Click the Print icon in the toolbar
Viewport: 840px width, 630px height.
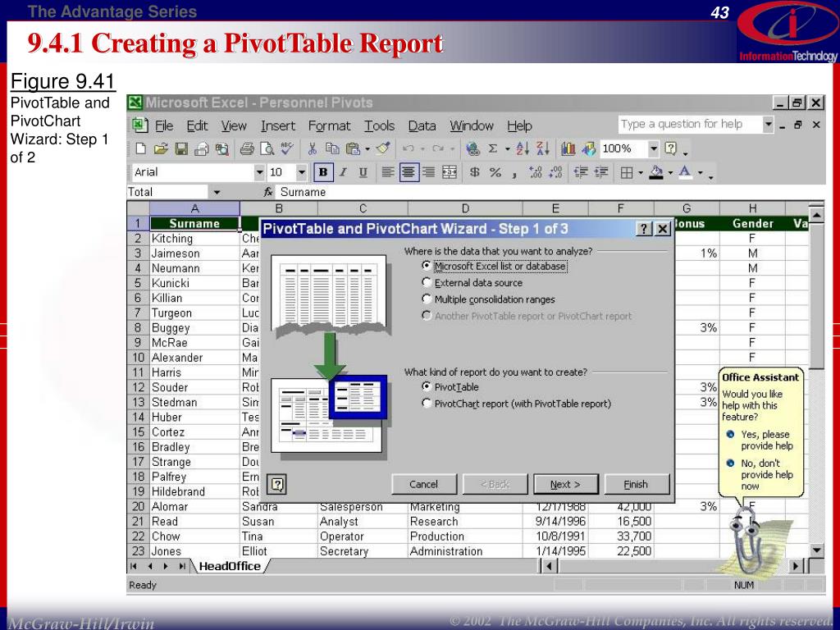[246, 149]
